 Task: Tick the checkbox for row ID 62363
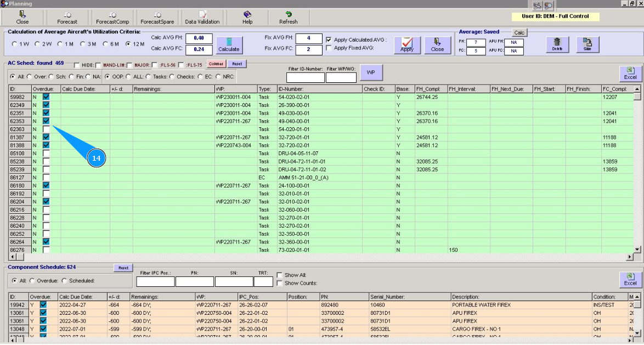[x=46, y=129]
